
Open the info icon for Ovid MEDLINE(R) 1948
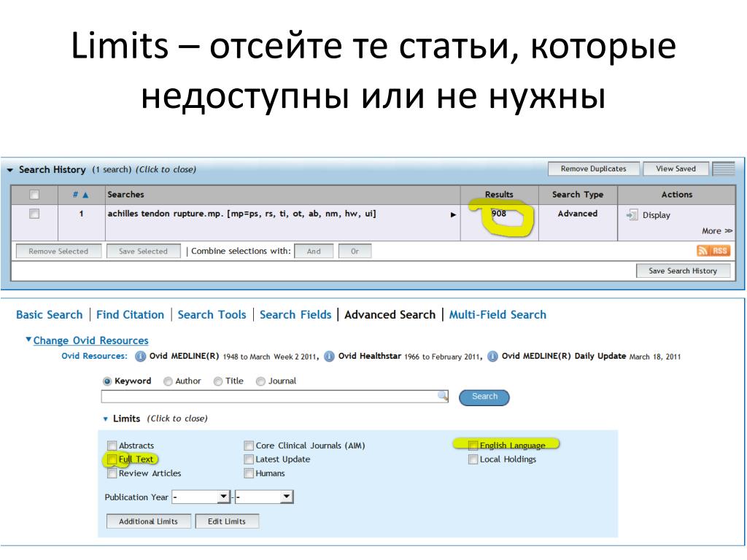140,356
